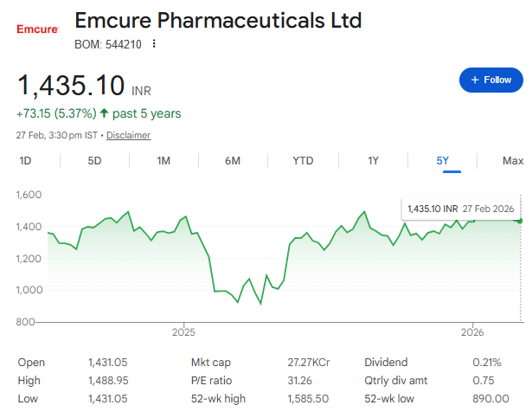Viewport: 532px width, 418px height.
Task: Click the green up arrow beside price change
Action: pyautogui.click(x=104, y=113)
